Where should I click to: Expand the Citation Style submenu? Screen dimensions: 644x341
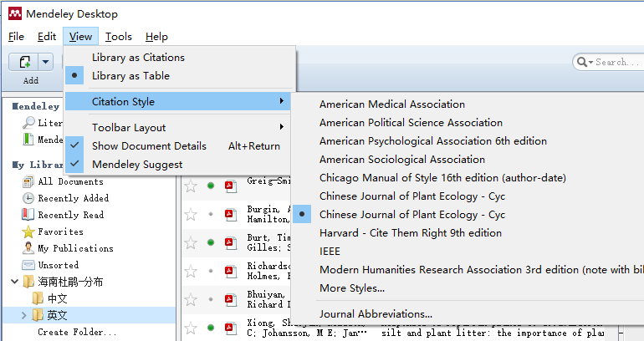[x=178, y=101]
